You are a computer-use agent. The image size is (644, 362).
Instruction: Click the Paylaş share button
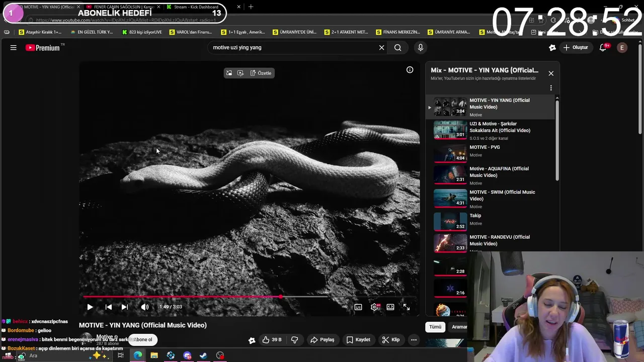[x=322, y=340]
